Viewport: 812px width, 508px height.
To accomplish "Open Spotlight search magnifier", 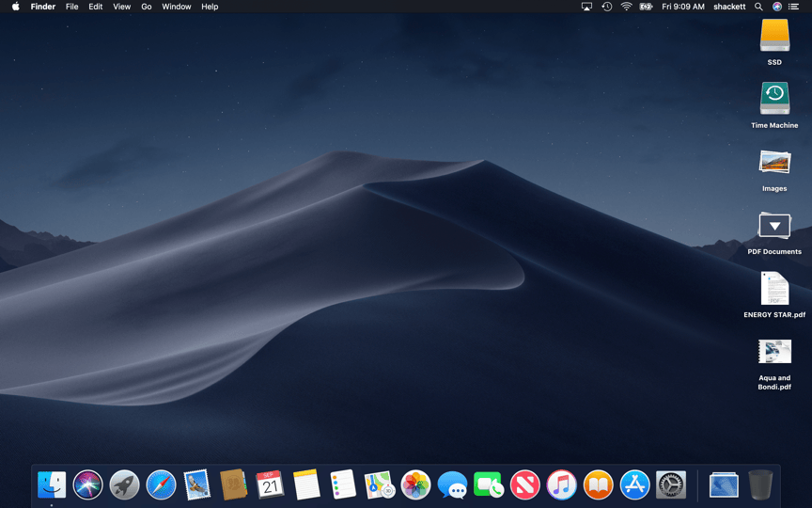I will (x=758, y=7).
